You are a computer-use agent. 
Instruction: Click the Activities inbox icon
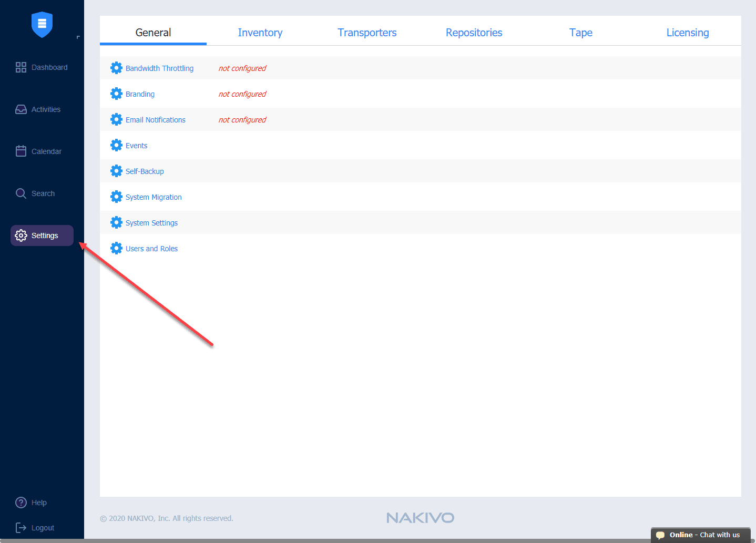[21, 109]
